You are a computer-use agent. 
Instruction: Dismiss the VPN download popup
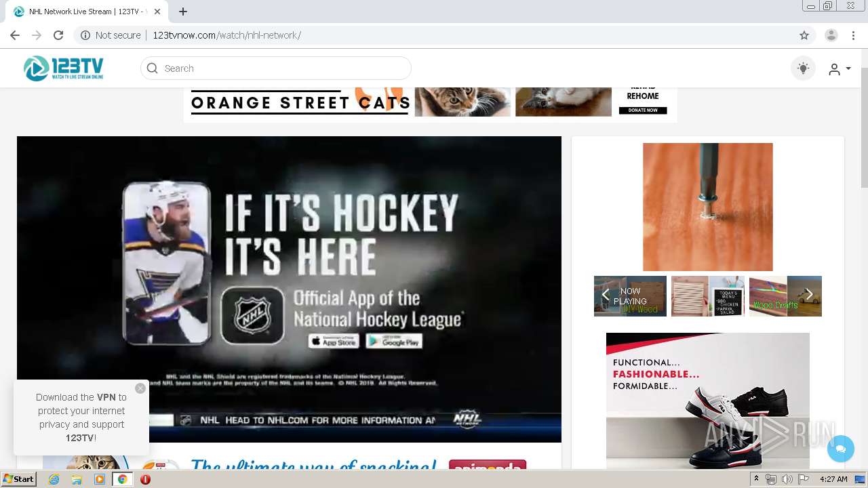pyautogui.click(x=140, y=388)
